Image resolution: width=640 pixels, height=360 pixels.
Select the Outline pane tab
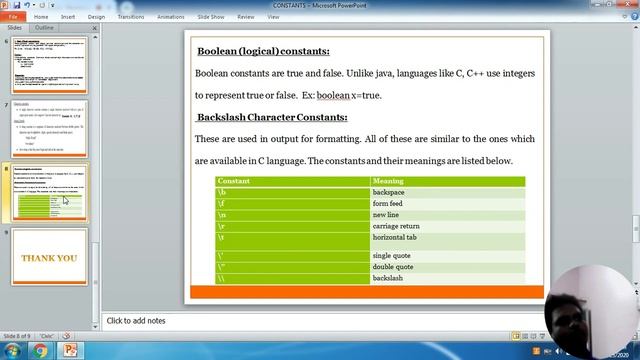pos(44,28)
